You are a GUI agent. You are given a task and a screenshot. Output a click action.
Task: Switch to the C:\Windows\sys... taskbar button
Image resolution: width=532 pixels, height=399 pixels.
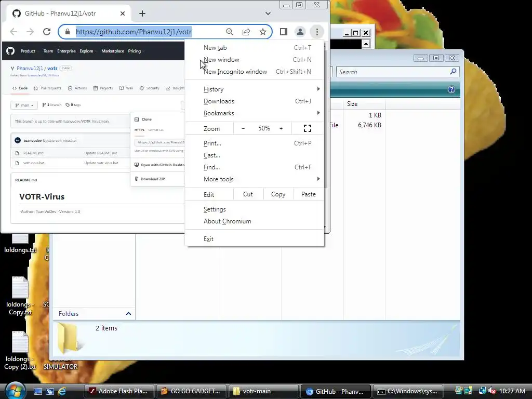tap(408, 391)
